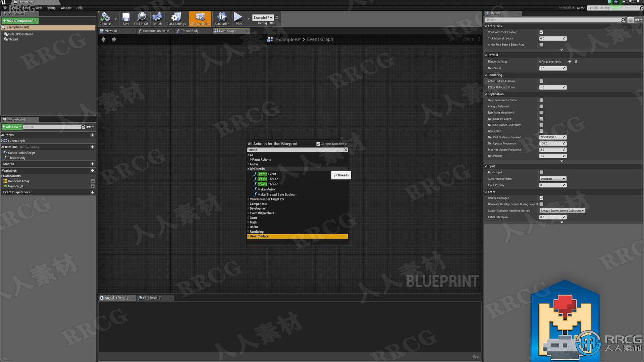This screenshot has height=362, width=644.
Task: Select Make Thread Safe Boolean function
Action: tap(277, 194)
